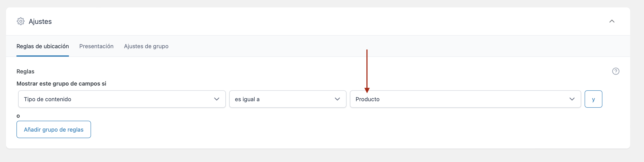Click empty area of Ajustes header bar
Viewport: 644px width, 162px height.
point(325,21)
